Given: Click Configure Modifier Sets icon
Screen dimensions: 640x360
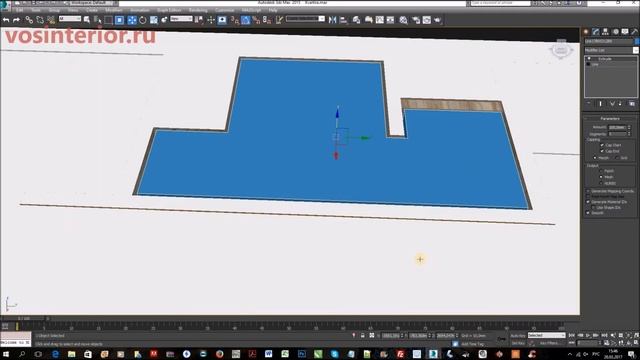Looking at the screenshot, I should (632, 104).
